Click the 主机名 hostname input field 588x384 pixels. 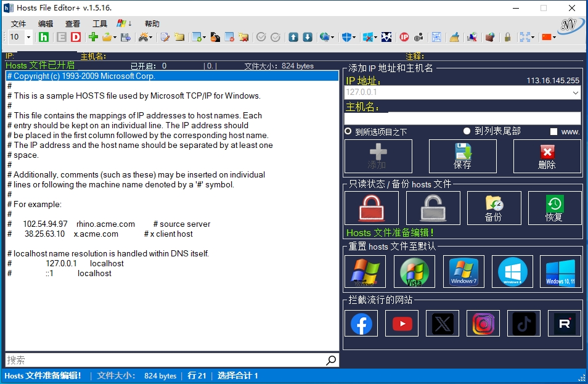pyautogui.click(x=462, y=118)
